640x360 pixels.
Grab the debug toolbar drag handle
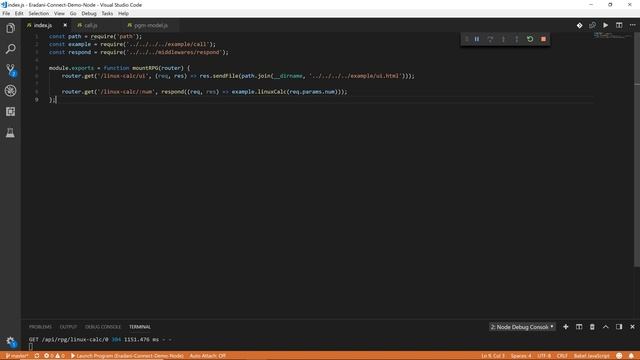coord(466,39)
